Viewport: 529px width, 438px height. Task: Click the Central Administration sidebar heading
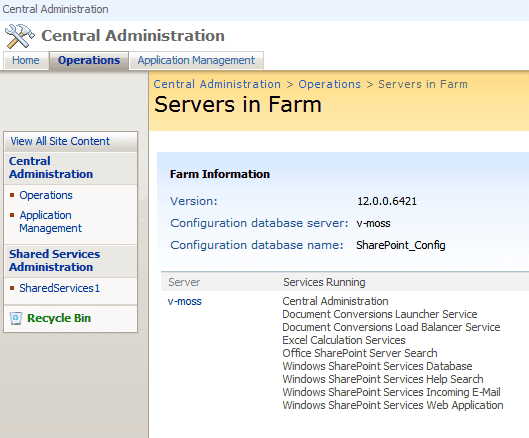51,167
